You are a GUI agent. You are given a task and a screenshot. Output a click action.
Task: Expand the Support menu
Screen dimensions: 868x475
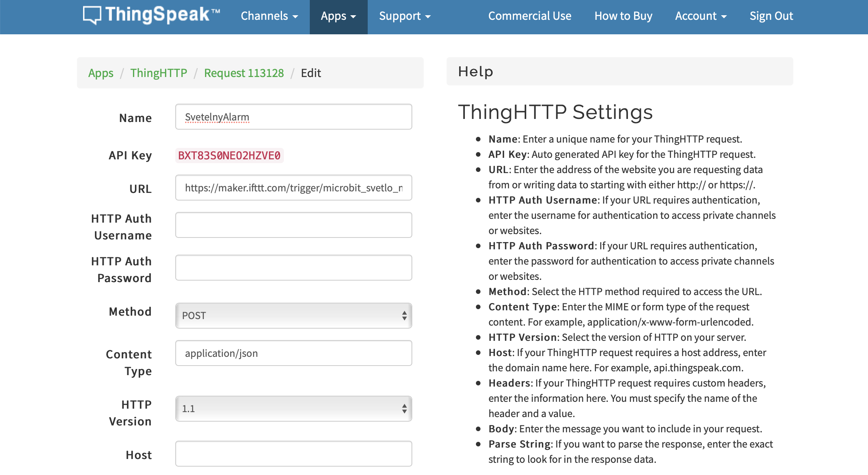(x=404, y=16)
